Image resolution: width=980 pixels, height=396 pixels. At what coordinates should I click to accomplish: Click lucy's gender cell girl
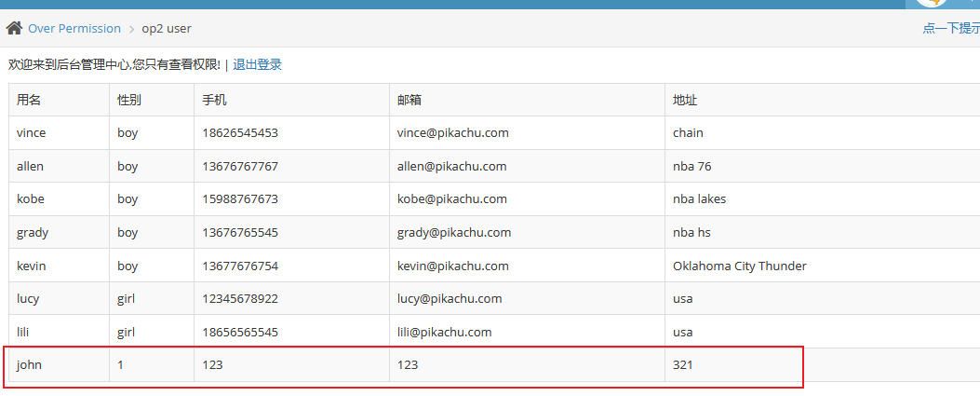(127, 299)
